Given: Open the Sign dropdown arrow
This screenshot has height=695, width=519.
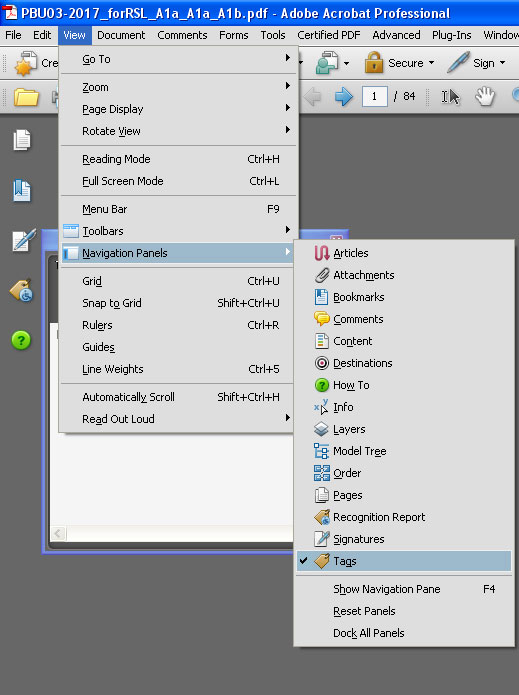Looking at the screenshot, I should click(x=502, y=63).
